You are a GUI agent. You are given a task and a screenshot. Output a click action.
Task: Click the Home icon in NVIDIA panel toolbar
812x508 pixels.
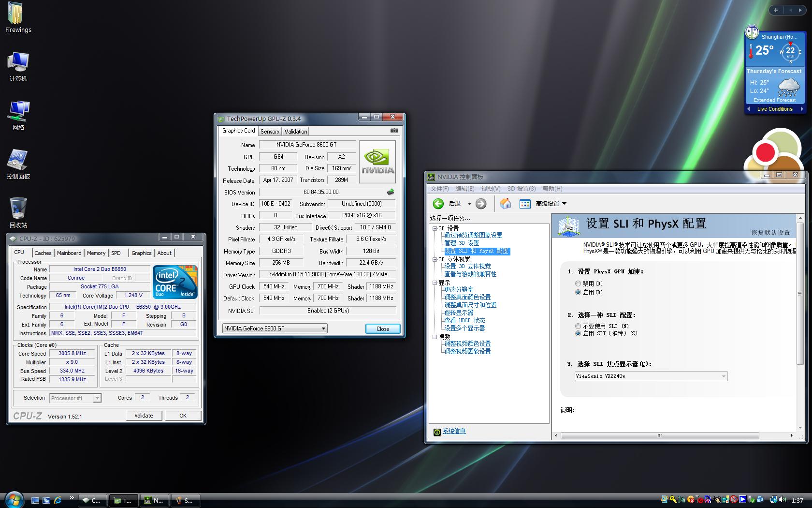(505, 204)
